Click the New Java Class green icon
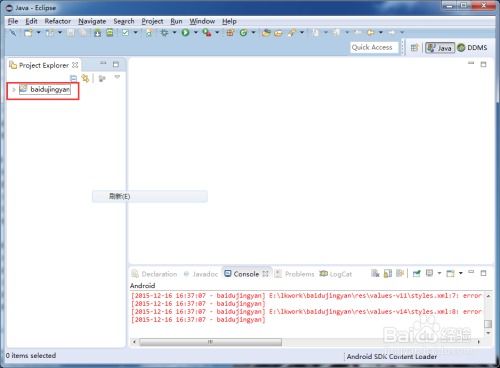The image size is (500, 368). [243, 32]
